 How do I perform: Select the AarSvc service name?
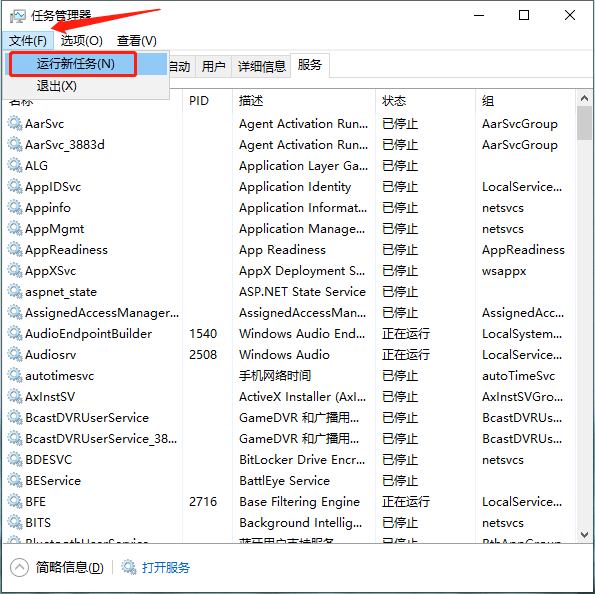[44, 124]
